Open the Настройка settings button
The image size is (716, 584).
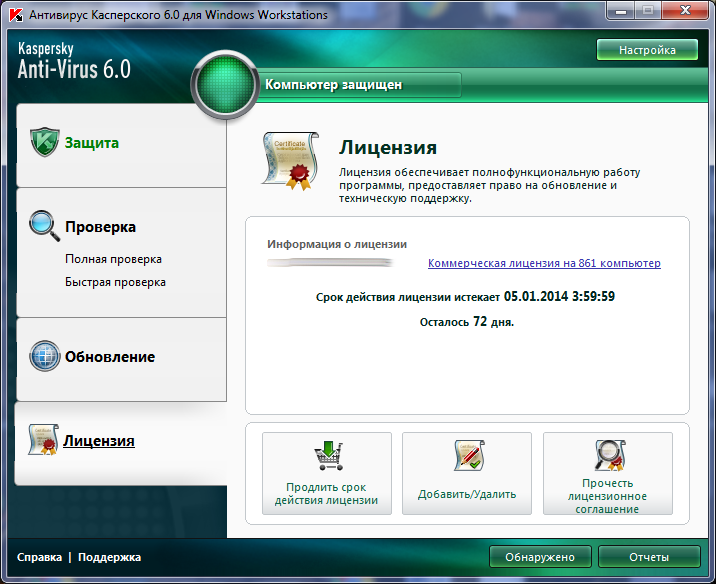pyautogui.click(x=647, y=50)
